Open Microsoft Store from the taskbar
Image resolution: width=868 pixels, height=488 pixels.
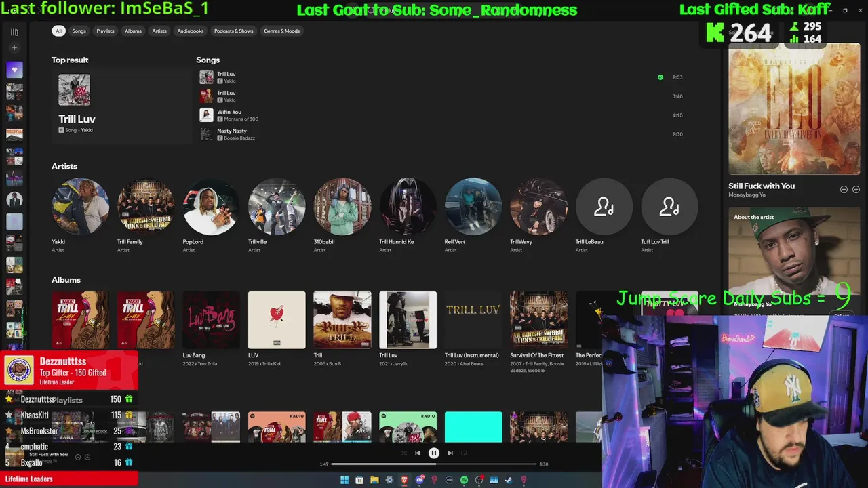pos(359,480)
